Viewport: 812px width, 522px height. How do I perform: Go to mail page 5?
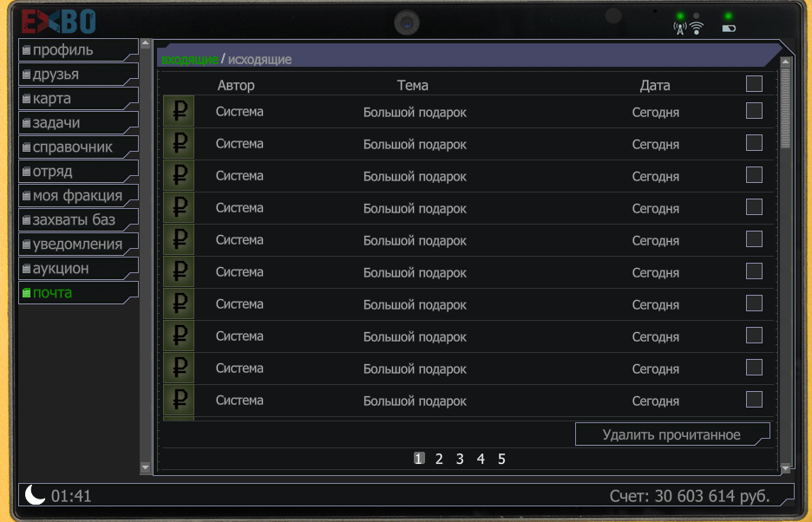[501, 459]
